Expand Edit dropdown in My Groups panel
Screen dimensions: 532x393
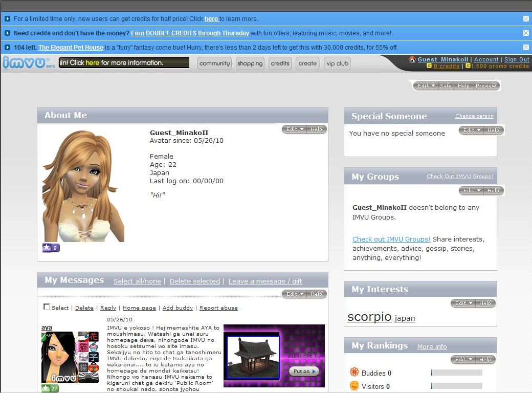[x=472, y=191]
